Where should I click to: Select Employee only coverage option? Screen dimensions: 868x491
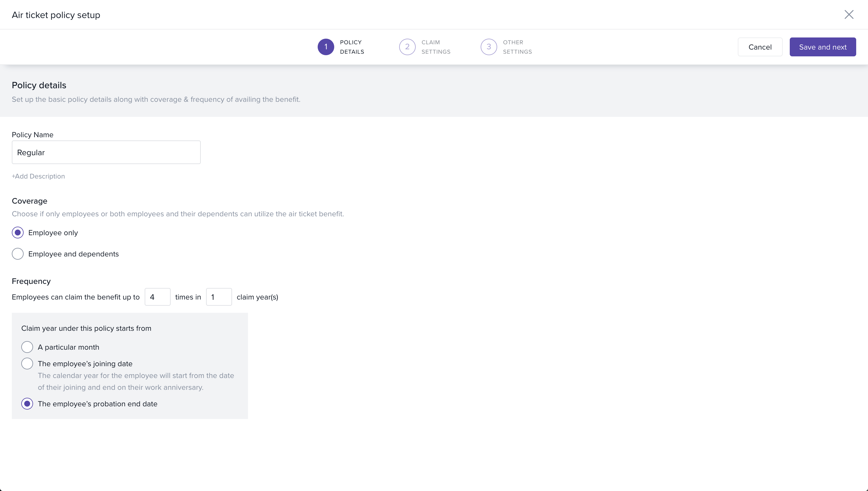tap(17, 233)
